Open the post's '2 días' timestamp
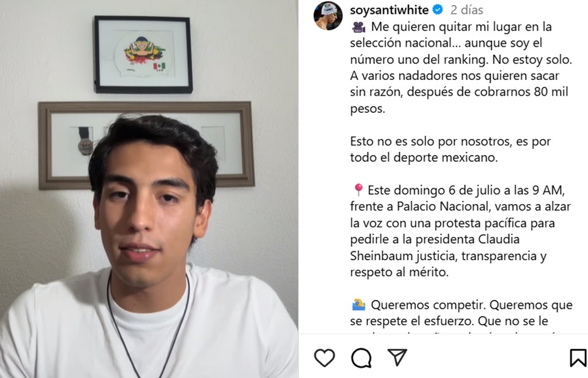The height and width of the screenshot is (378, 588). coord(466,9)
